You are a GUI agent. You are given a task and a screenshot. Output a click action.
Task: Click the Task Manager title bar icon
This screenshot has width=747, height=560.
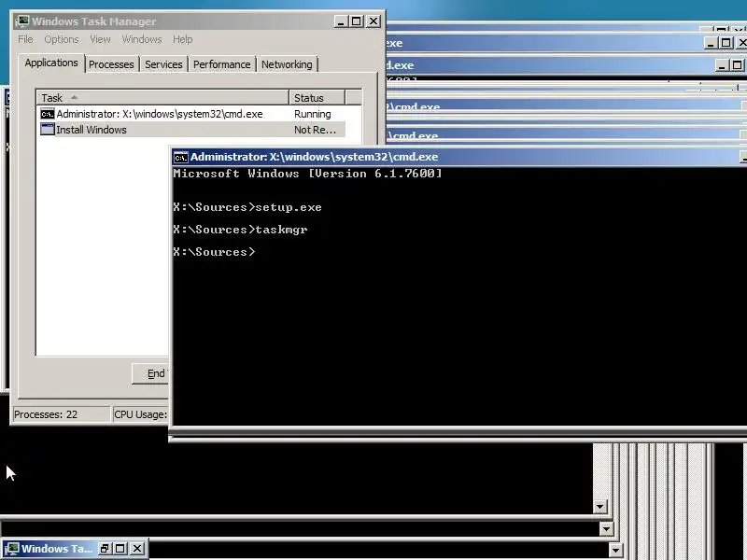(x=22, y=21)
